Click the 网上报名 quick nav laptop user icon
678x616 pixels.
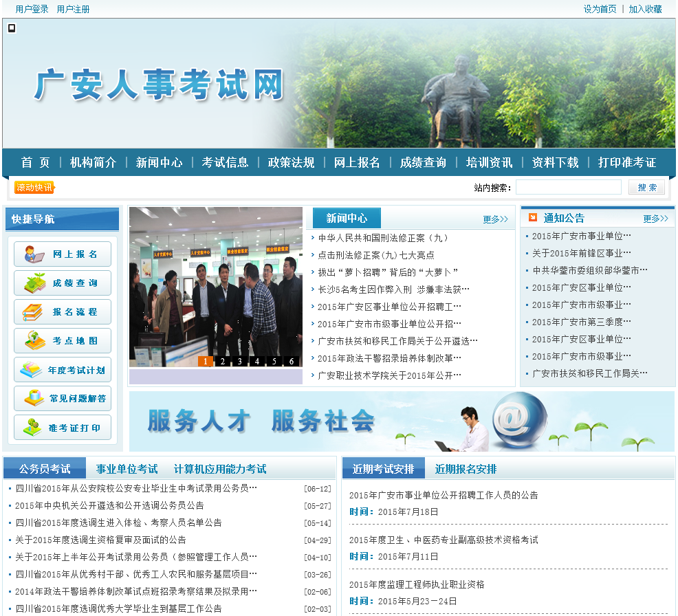coord(34,254)
